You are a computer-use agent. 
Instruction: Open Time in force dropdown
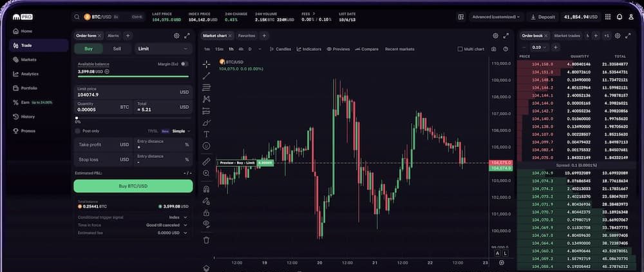point(167,225)
